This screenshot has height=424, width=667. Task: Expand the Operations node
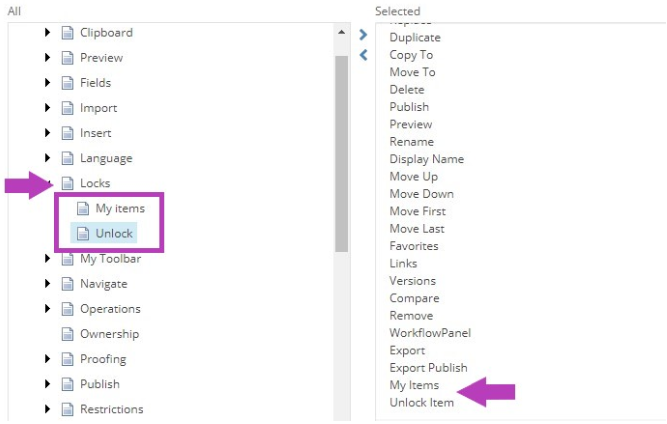[47, 308]
